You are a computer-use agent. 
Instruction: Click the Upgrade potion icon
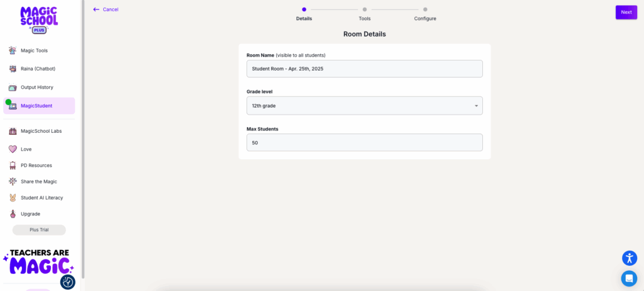[x=13, y=214]
